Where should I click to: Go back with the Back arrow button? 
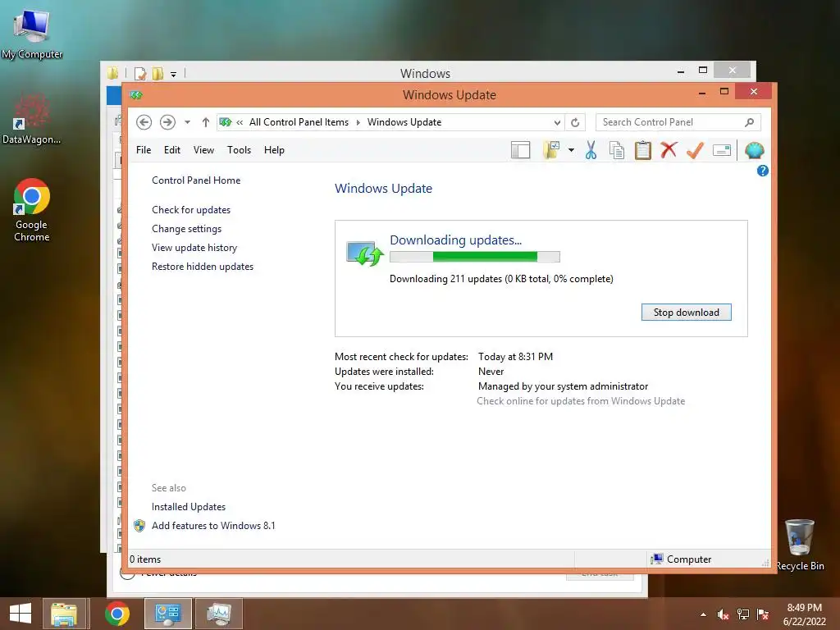144,122
